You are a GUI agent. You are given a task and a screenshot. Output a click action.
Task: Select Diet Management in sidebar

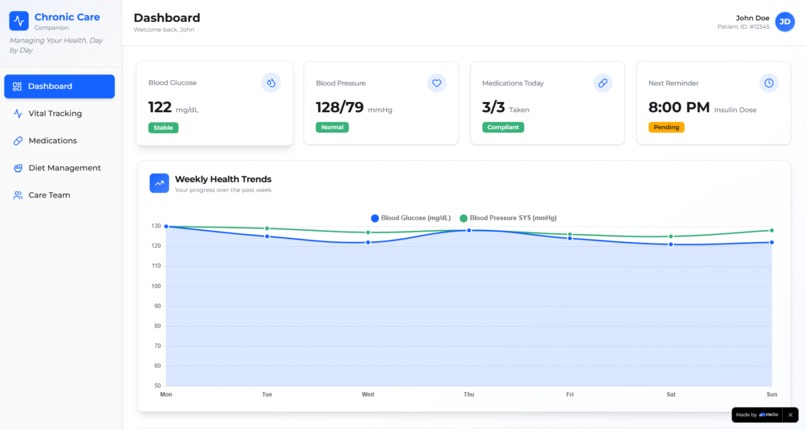(x=60, y=168)
